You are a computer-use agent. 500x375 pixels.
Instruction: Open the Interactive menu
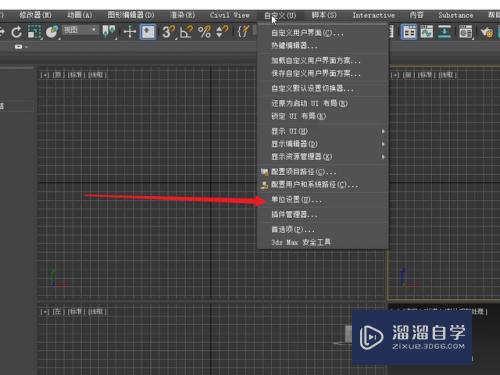click(x=373, y=15)
